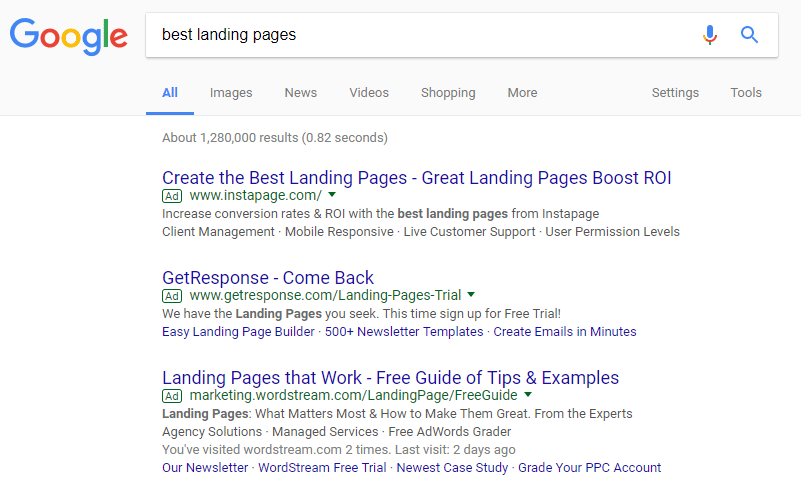Open 'Create the Best Landing Pages' ad title
The image size is (801, 490).
pyautogui.click(x=416, y=178)
